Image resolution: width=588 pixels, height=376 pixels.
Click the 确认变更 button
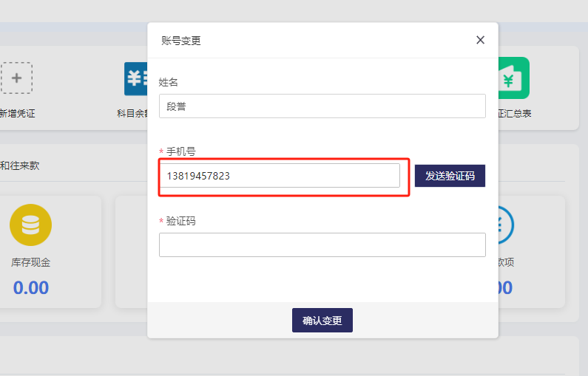322,320
